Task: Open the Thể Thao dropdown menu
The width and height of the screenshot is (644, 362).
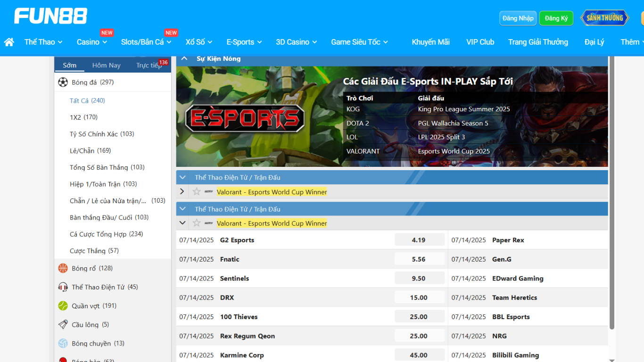Action: 43,42
